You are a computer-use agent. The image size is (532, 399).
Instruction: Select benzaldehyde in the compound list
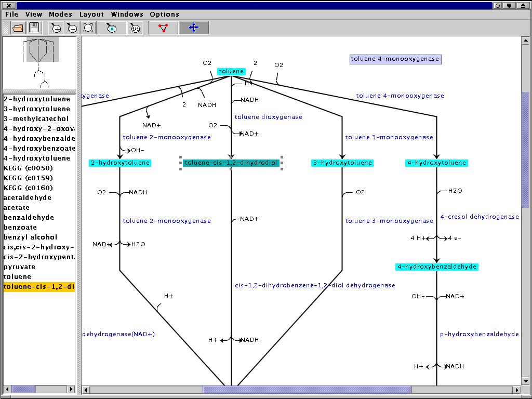(x=29, y=218)
